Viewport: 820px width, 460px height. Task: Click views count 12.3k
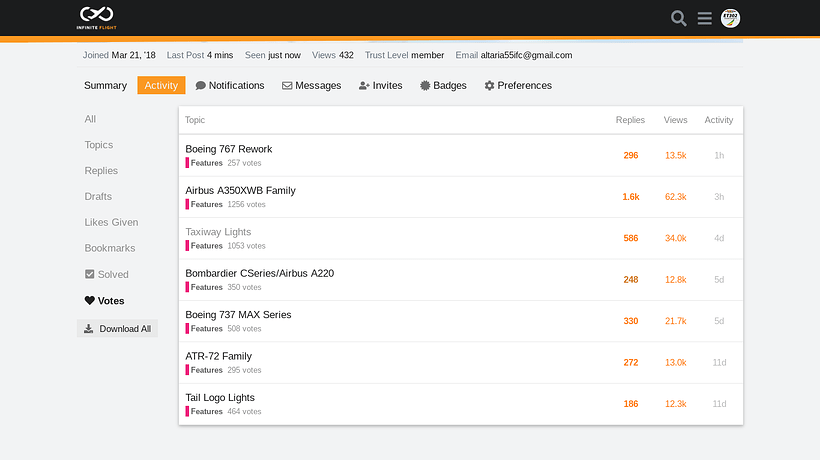[676, 404]
